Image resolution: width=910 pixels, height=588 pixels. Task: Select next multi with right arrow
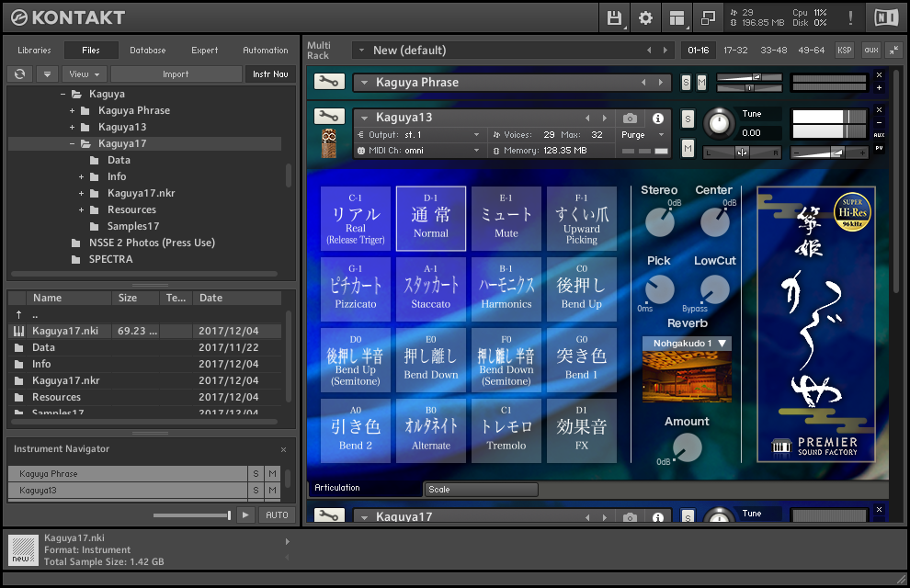[x=665, y=51]
